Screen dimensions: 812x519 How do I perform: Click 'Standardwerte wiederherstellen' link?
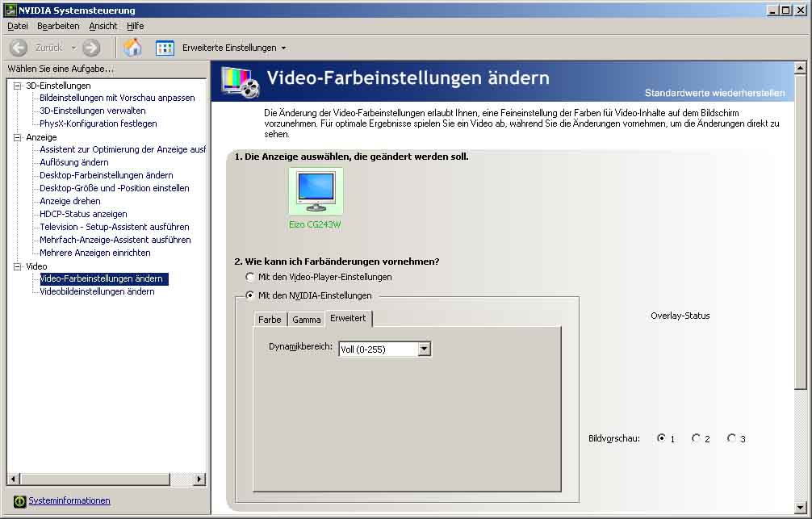click(x=714, y=93)
